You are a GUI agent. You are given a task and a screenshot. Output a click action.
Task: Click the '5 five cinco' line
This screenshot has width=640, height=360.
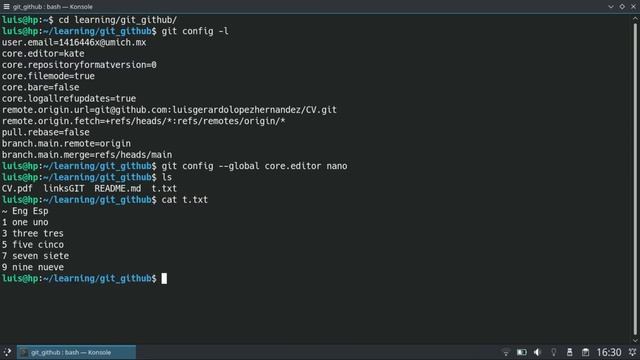(33, 244)
